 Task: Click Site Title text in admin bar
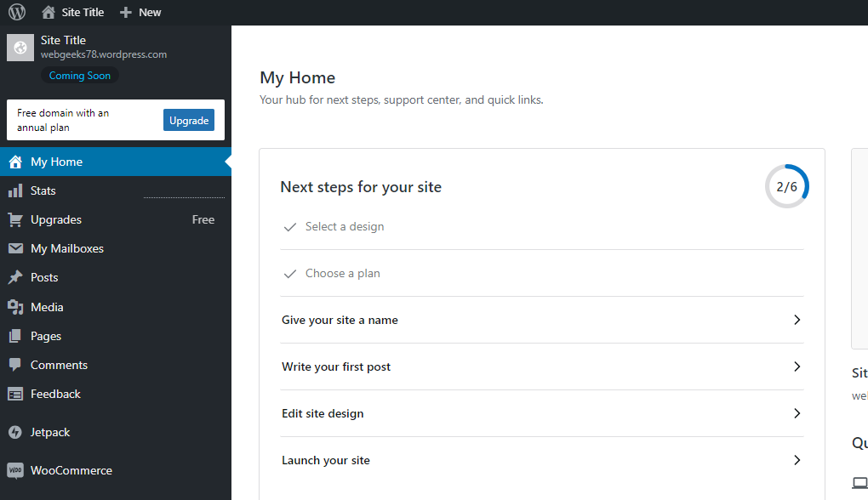point(83,12)
